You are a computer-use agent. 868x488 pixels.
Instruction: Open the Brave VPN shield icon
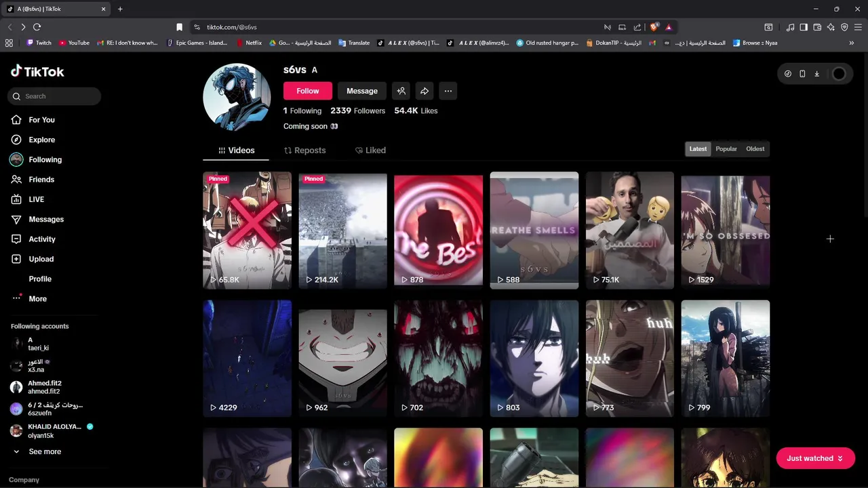(844, 27)
